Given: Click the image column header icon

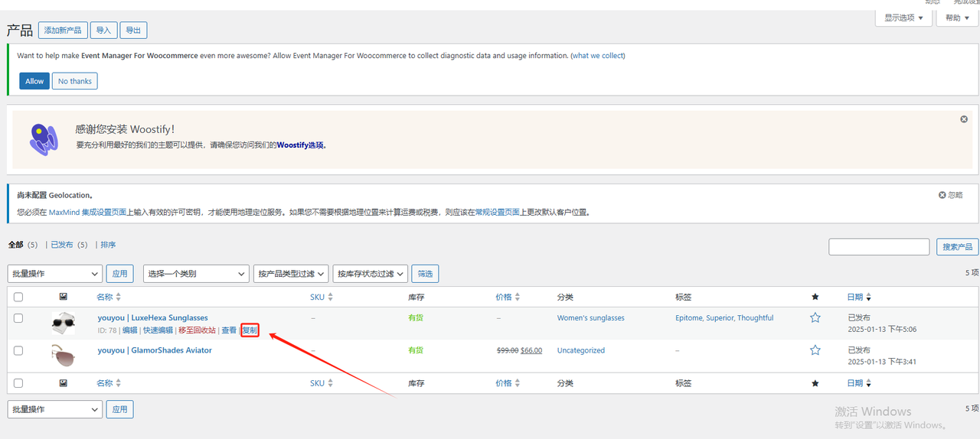Looking at the screenshot, I should point(64,297).
